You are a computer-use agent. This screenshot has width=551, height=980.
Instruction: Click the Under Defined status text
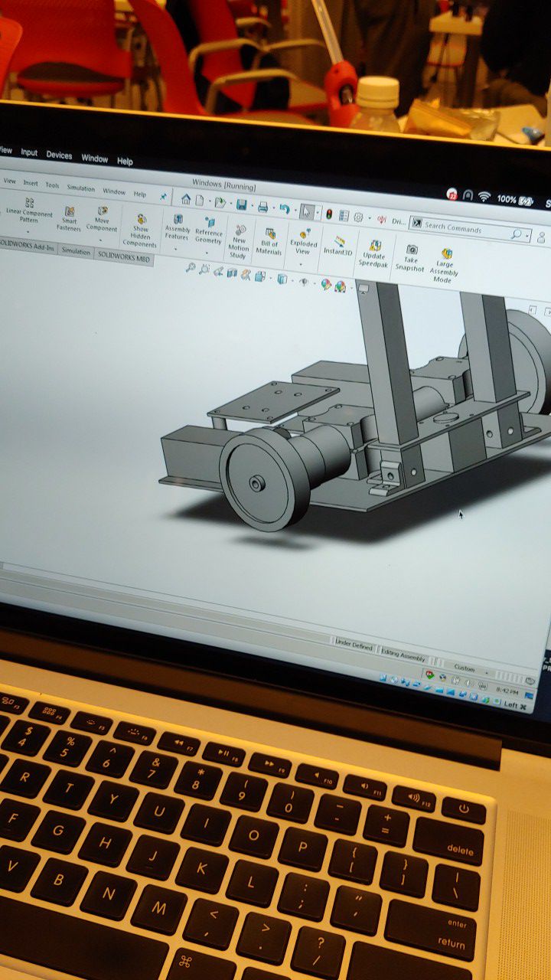(354, 646)
